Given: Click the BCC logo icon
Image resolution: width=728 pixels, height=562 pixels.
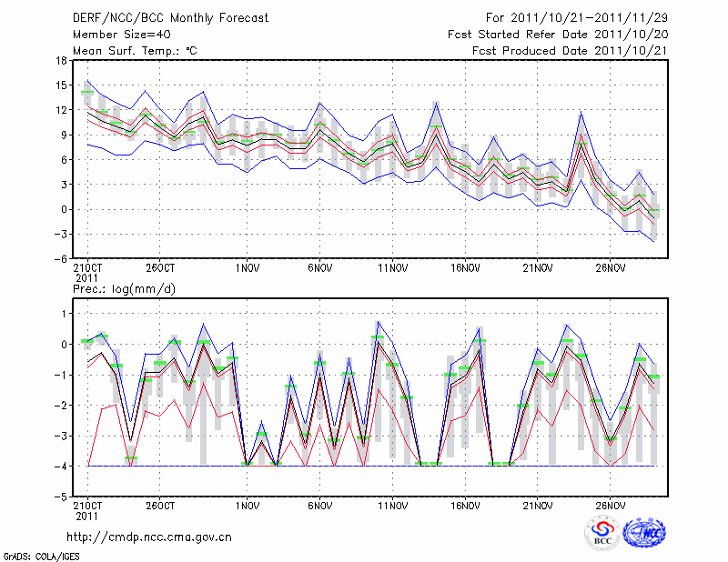Looking at the screenshot, I should coord(602,531).
